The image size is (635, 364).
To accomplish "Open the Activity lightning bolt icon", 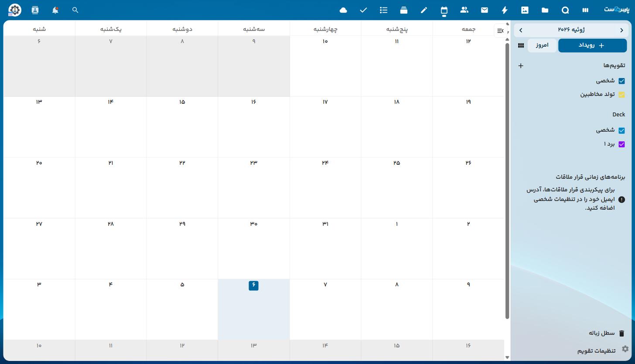I will (505, 10).
